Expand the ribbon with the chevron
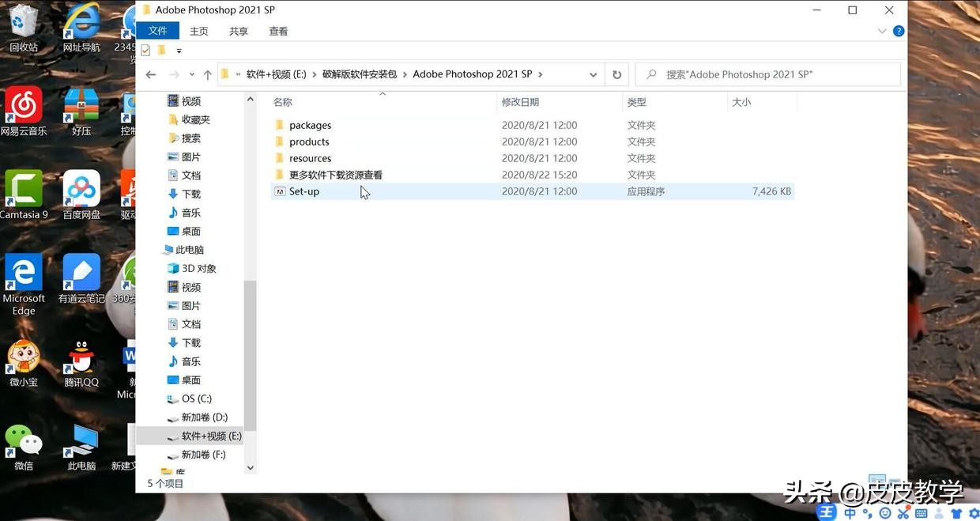The image size is (980, 521). pyautogui.click(x=882, y=31)
